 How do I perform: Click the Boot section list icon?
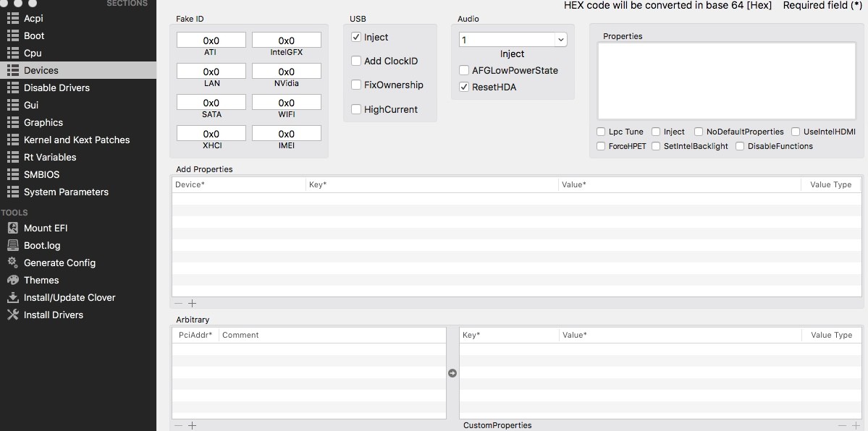13,35
